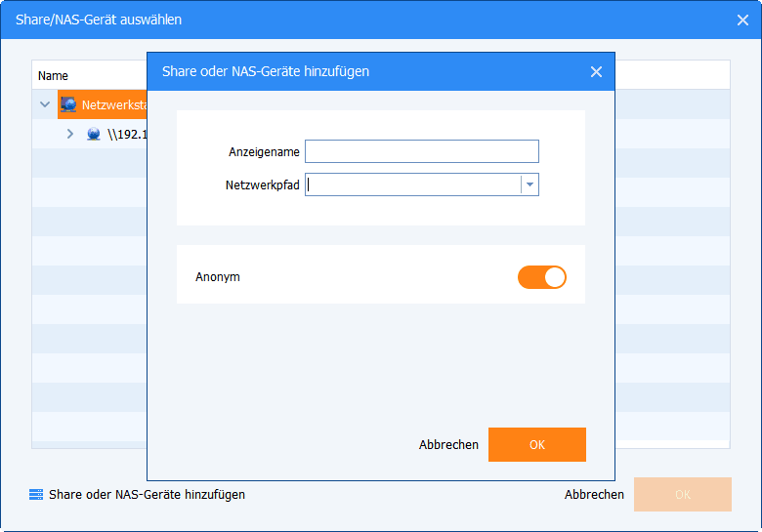The image size is (762, 532).
Task: Click the add-share list icon at bottom left
Action: tap(36, 495)
